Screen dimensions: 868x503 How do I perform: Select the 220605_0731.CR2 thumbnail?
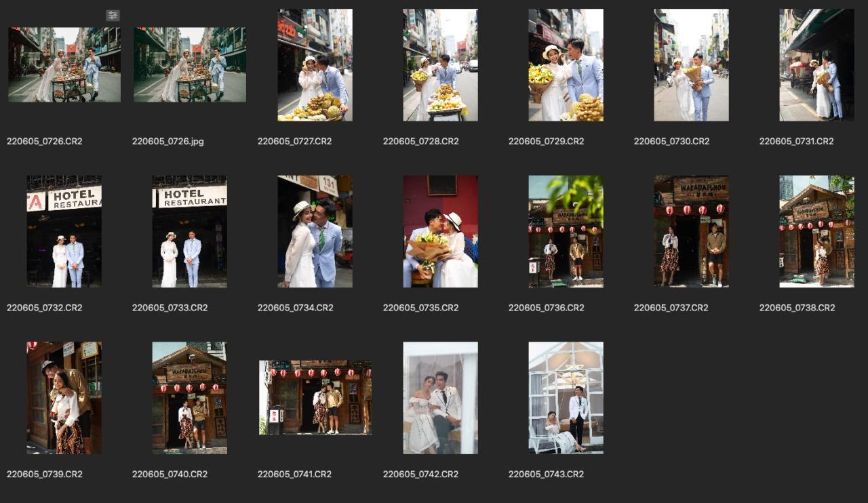coord(816,65)
